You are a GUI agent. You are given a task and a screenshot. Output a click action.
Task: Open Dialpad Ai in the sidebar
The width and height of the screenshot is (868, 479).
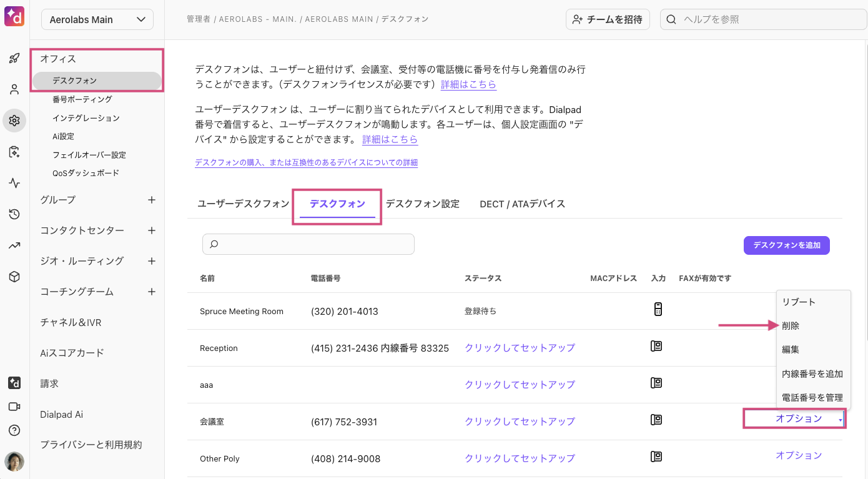point(62,414)
